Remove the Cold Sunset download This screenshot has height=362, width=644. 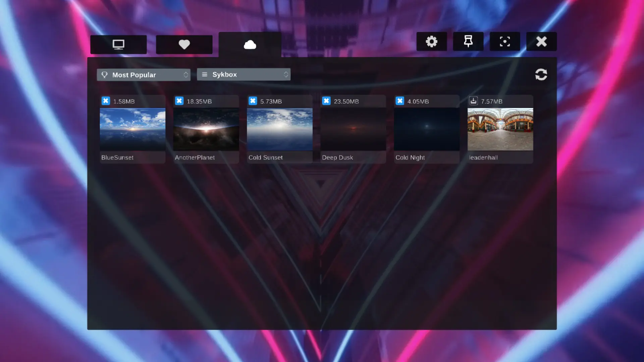253,101
